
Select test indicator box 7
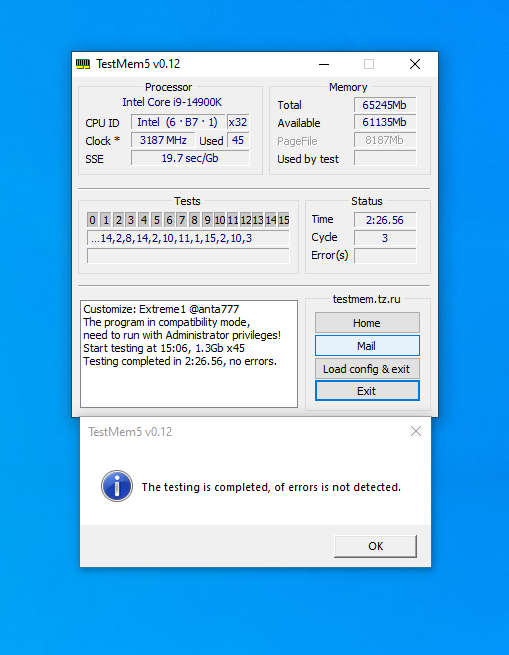click(x=182, y=220)
